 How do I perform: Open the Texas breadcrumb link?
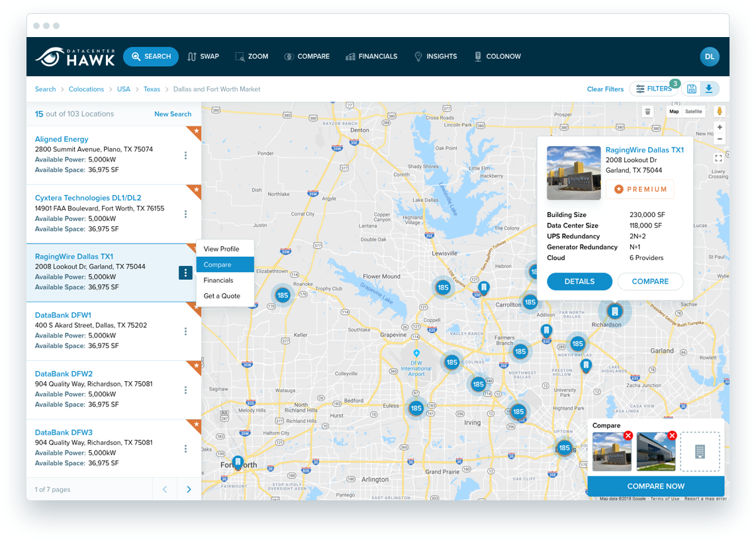point(152,89)
